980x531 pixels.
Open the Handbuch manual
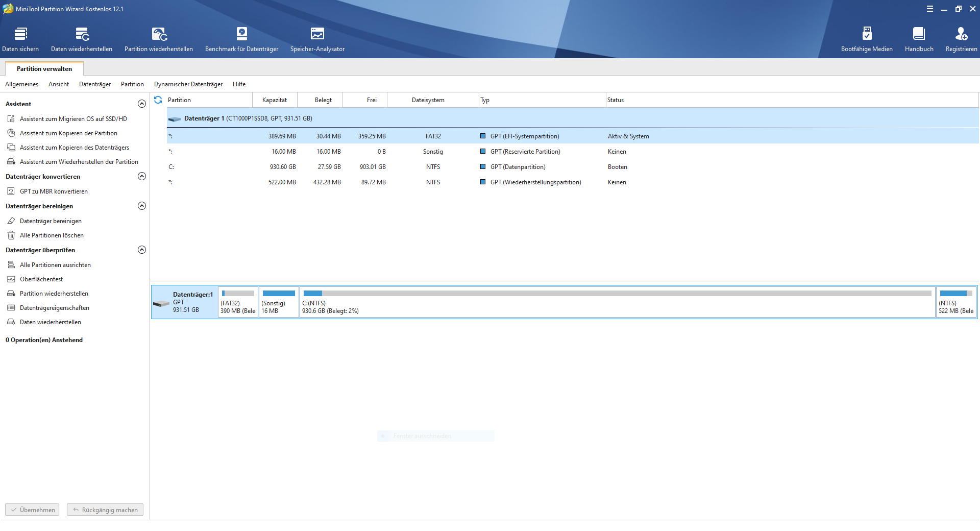coord(919,39)
